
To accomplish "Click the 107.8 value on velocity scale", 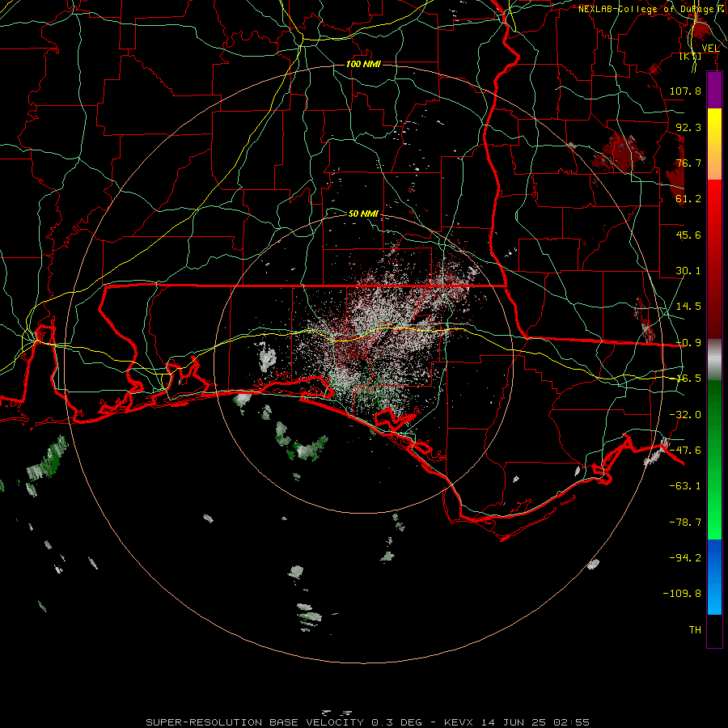I will tap(685, 91).
